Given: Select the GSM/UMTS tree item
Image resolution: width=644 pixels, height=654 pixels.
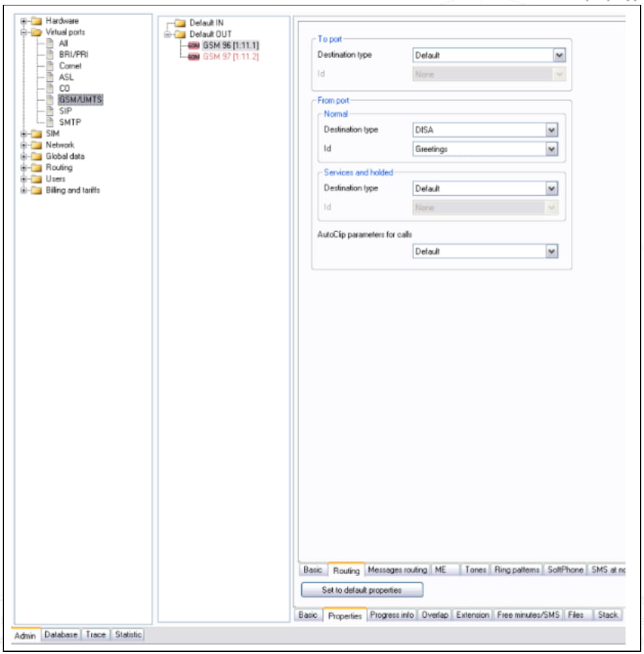Looking at the screenshot, I should (x=81, y=100).
